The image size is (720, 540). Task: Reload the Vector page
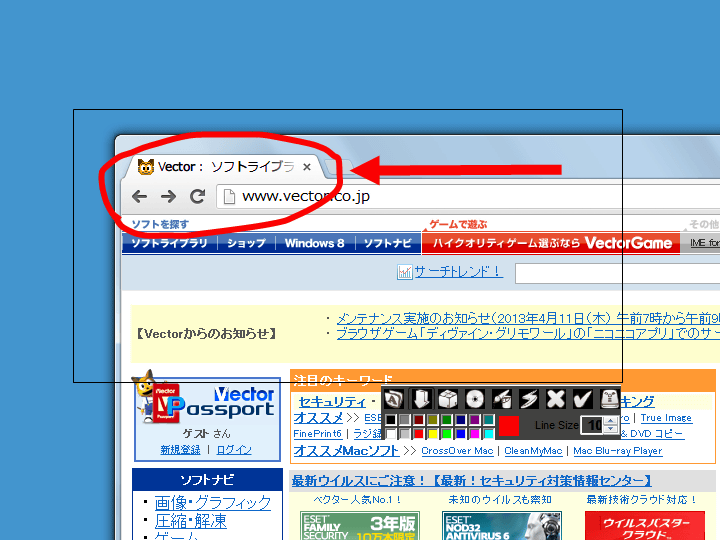coord(197,197)
